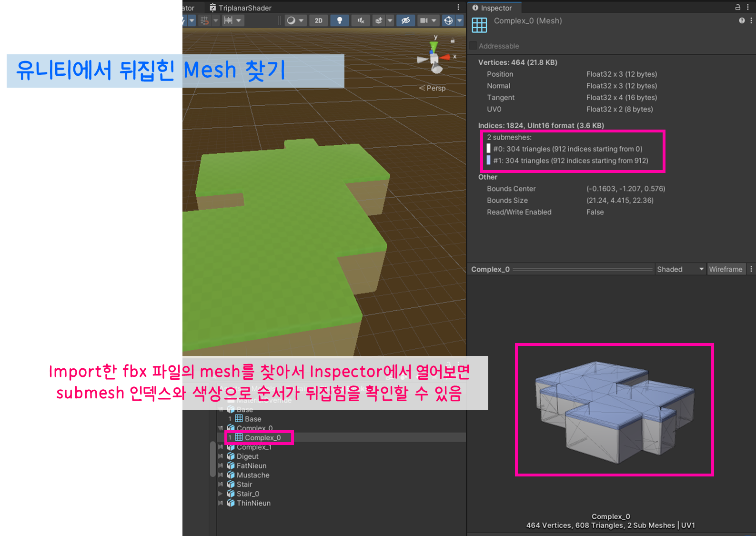Image resolution: width=756 pixels, height=536 pixels.
Task: Click the Complex_0 mesh grid icon in Inspector
Action: [479, 25]
